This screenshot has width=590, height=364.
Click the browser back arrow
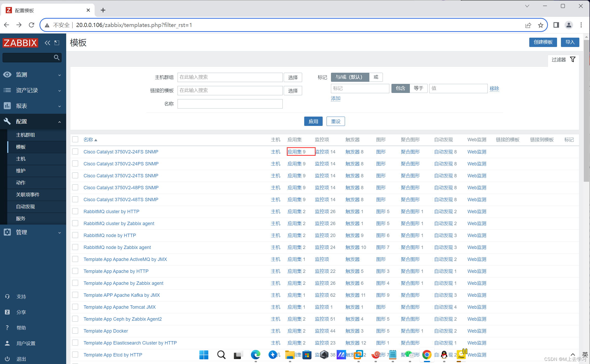pos(7,25)
